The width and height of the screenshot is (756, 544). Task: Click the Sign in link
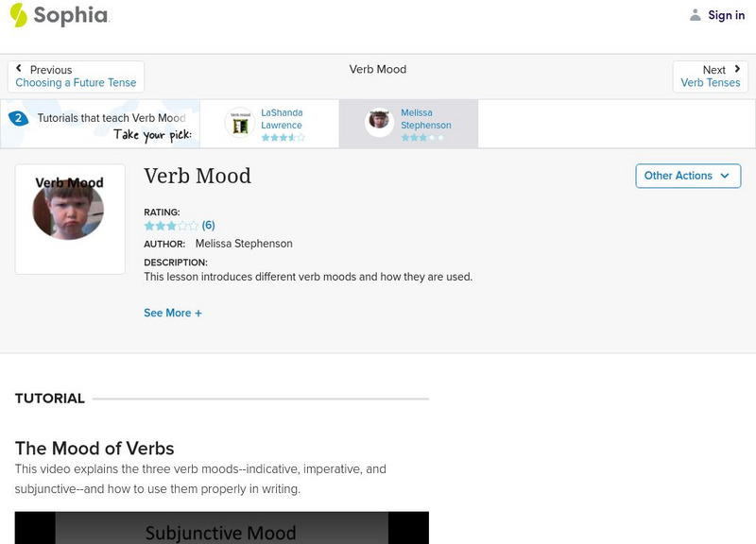pyautogui.click(x=726, y=15)
